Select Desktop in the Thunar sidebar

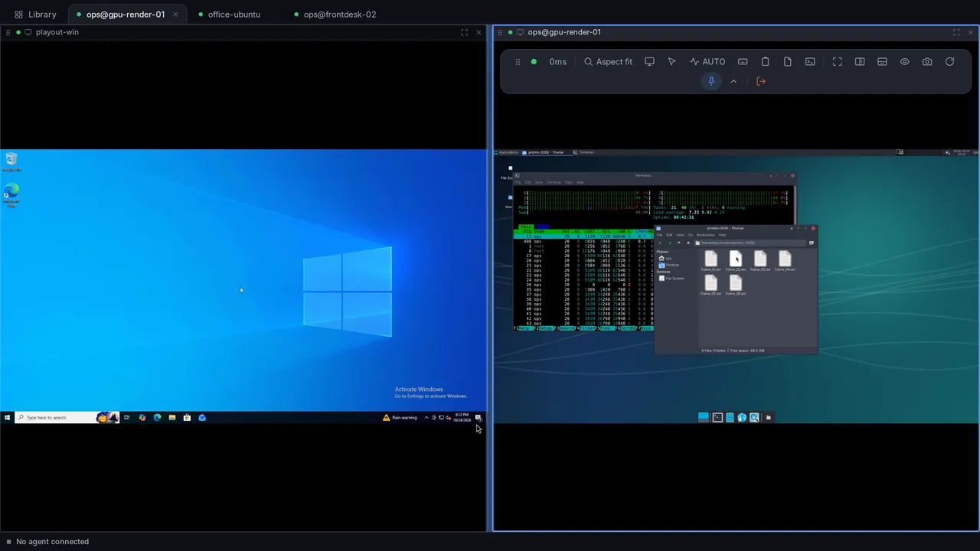[669, 265]
